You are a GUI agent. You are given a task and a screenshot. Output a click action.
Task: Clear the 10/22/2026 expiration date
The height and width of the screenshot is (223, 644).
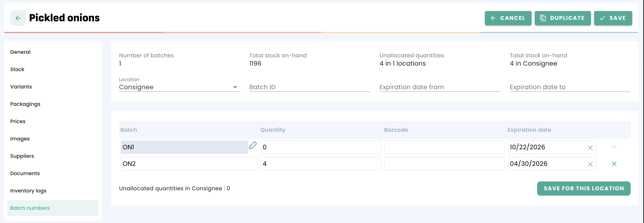pos(590,148)
